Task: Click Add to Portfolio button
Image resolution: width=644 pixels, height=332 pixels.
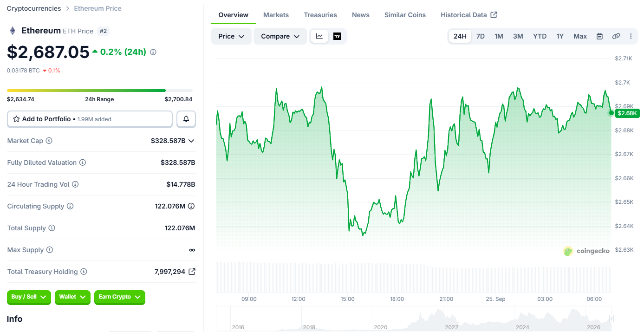Action: (x=90, y=119)
